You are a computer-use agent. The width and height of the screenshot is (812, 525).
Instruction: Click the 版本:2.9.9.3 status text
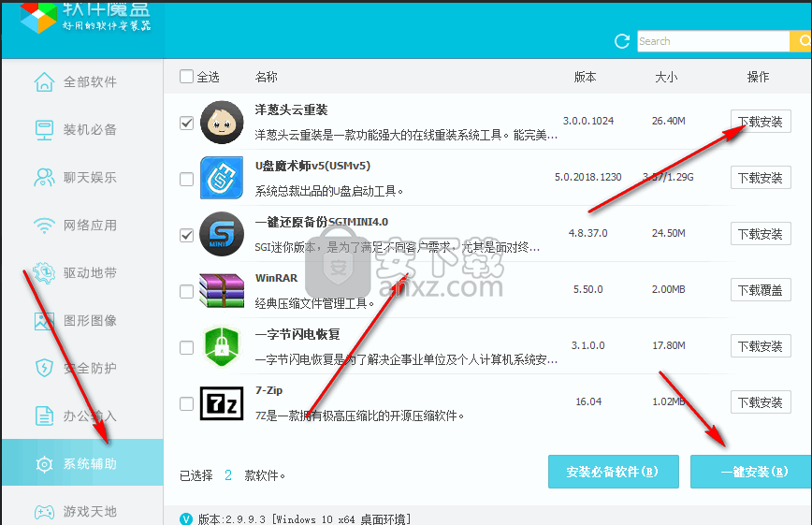(305, 518)
